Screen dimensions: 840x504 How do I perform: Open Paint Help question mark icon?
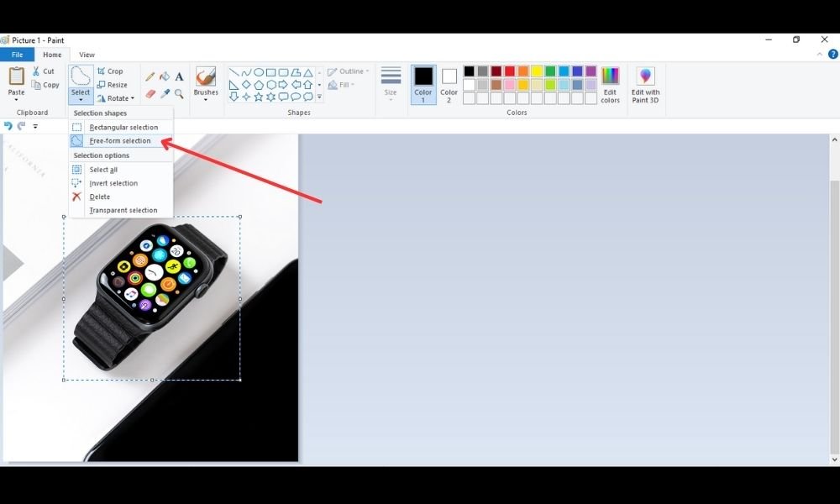tap(833, 54)
